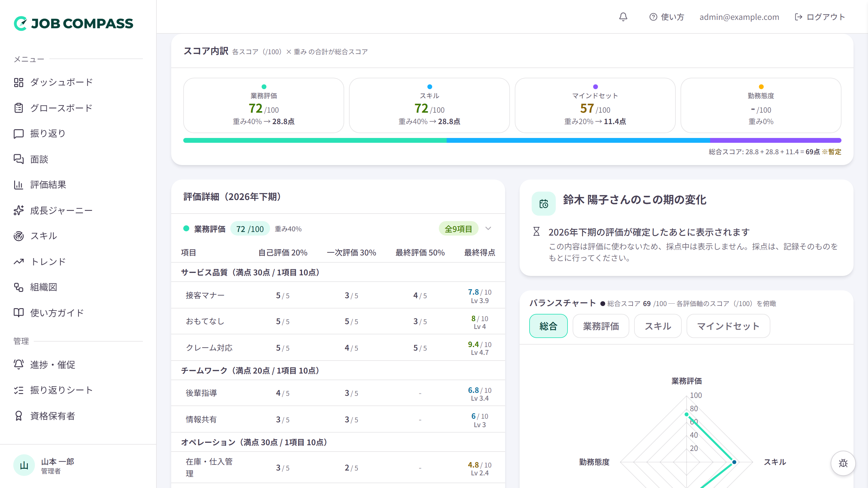Open the notifications bell icon
This screenshot has height=488, width=868.
point(623,17)
